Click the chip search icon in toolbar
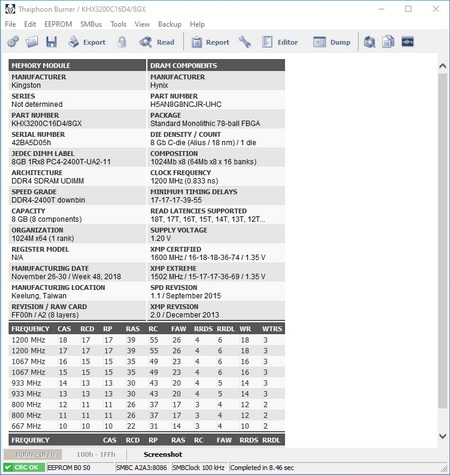Viewport: 450px width, 475px height. pos(369,42)
